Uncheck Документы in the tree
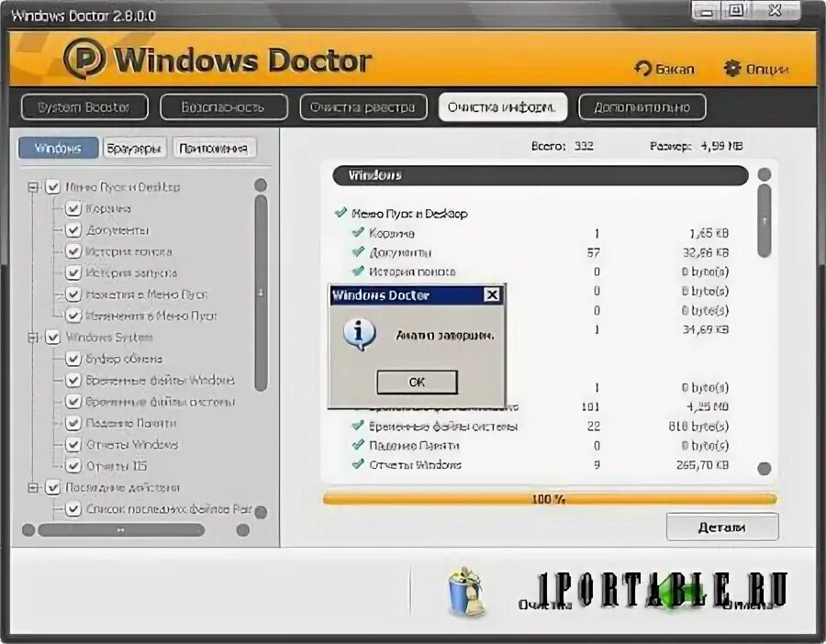826x644 pixels. point(73,230)
